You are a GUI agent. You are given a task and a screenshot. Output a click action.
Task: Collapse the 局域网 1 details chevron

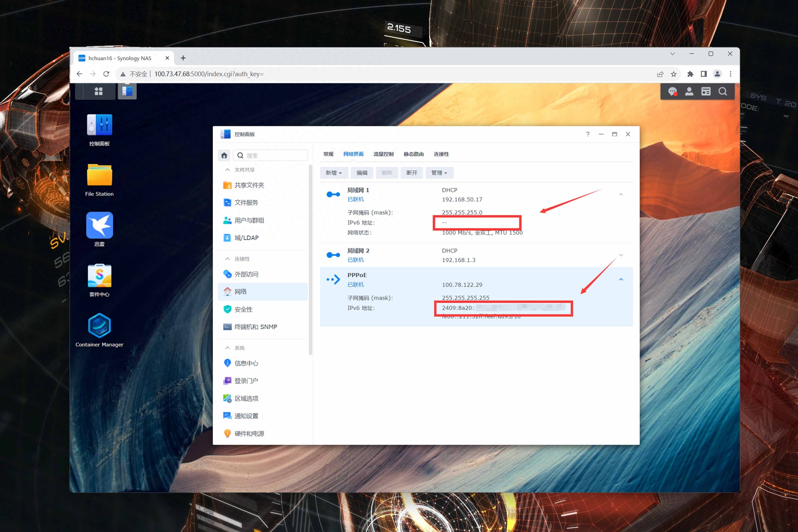(621, 194)
